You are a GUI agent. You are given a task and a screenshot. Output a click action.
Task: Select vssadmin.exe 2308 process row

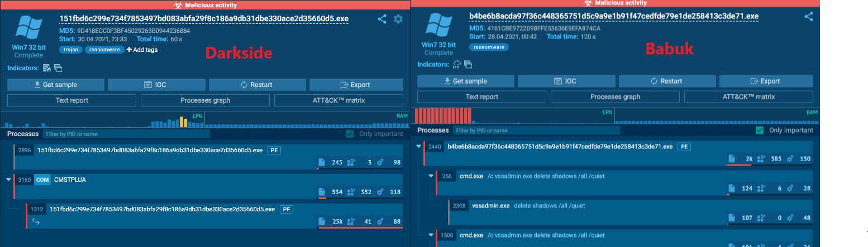coord(630,212)
